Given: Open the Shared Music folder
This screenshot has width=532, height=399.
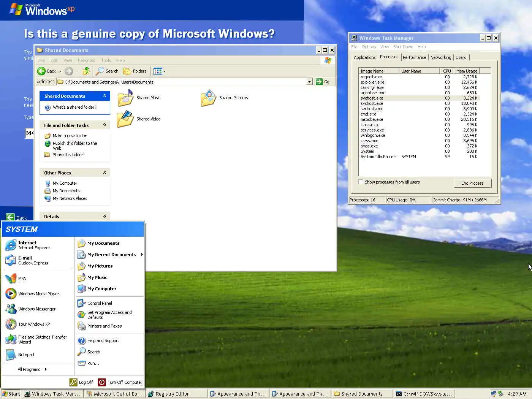Looking at the screenshot, I should pos(139,98).
